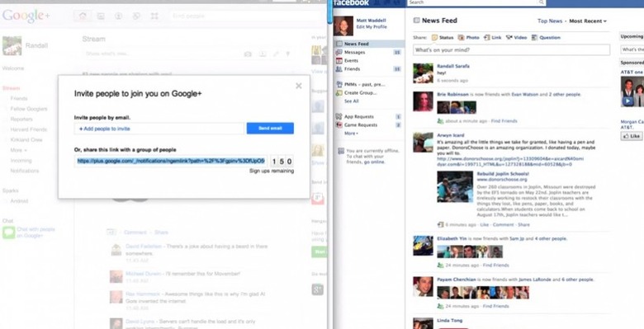This screenshot has height=329, width=644.
Task: Click the Add people to invite field
Action: click(x=159, y=129)
